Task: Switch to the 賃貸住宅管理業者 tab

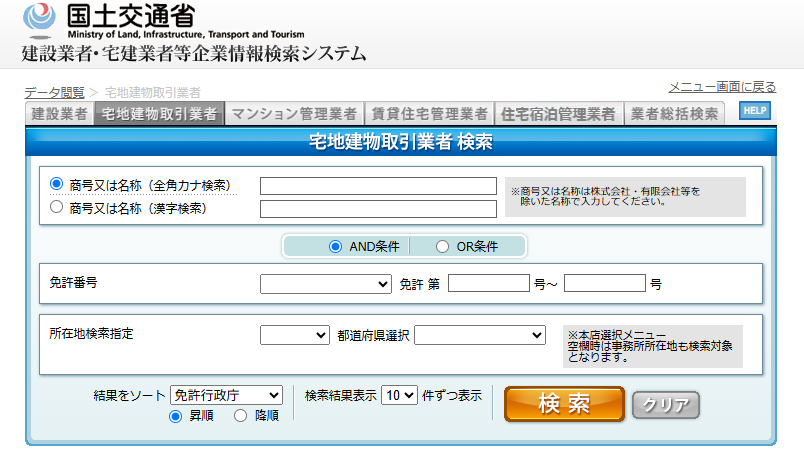Action: click(429, 114)
